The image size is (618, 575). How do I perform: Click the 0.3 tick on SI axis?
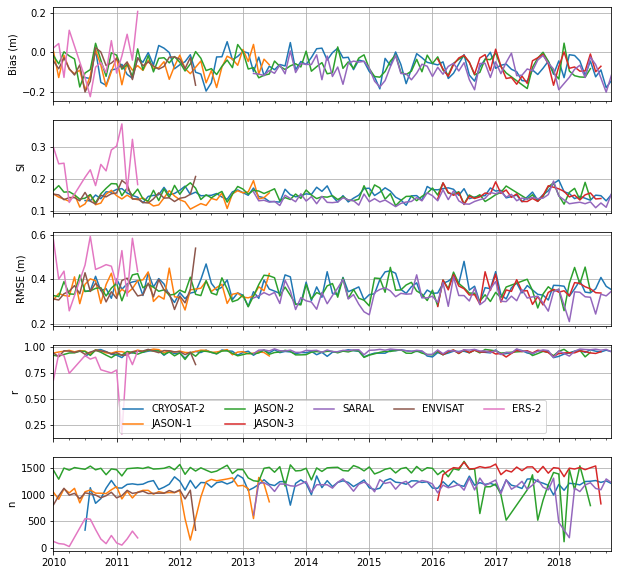tap(37, 147)
